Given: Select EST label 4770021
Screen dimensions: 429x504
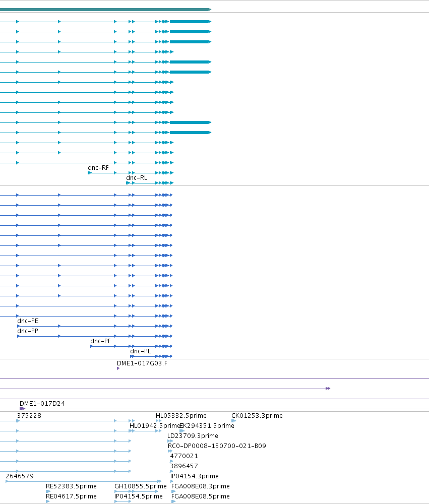Looking at the screenshot, I should coord(184,456).
